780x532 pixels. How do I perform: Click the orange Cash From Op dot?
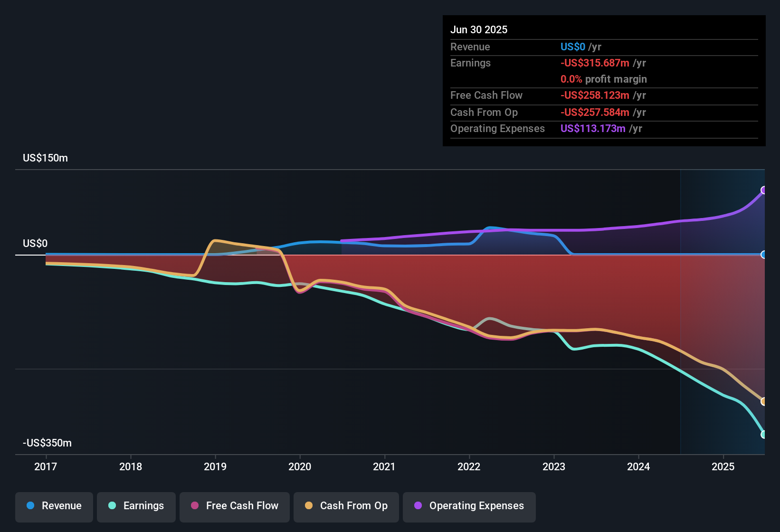(x=309, y=506)
